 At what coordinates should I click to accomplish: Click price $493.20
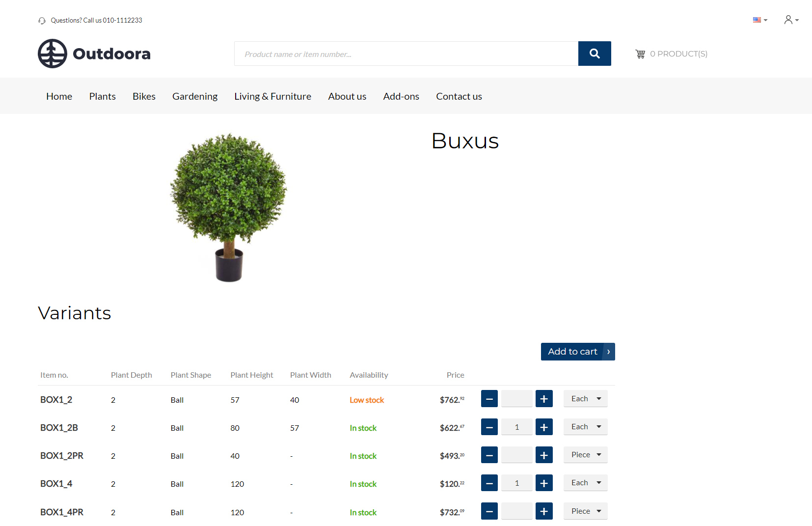click(452, 456)
